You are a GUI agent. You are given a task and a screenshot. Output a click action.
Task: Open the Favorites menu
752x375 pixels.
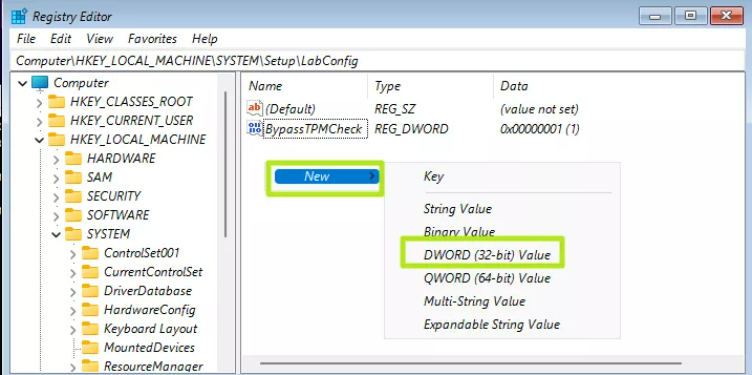point(152,39)
